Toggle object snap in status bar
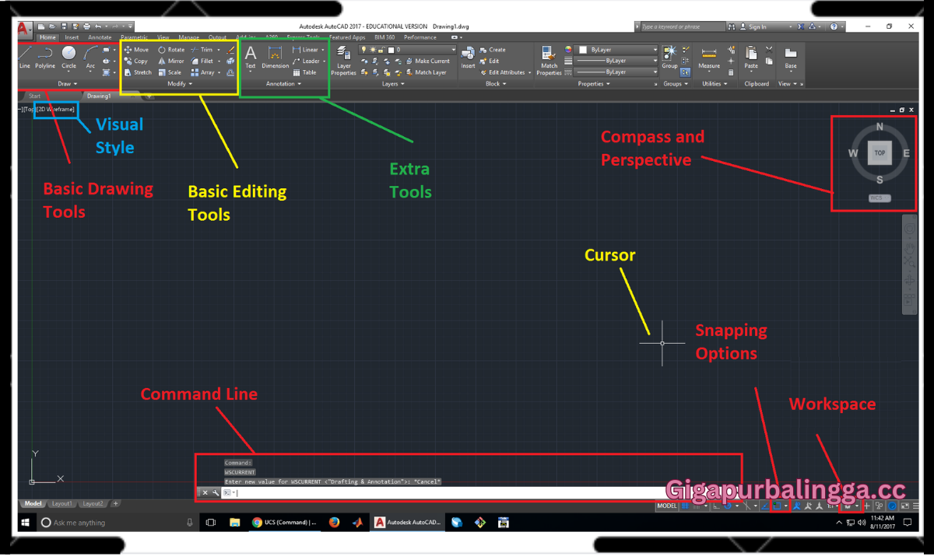Viewport: 934px width, 560px height. tap(776, 506)
